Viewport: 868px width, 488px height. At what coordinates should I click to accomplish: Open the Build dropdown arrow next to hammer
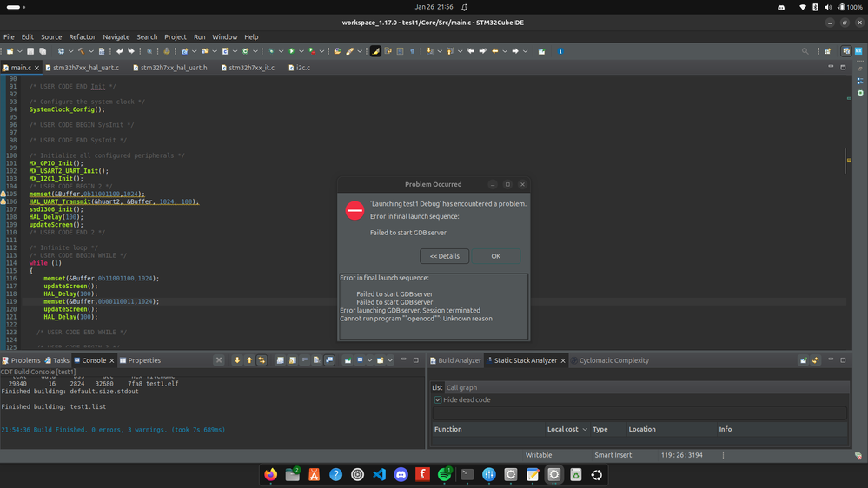click(x=91, y=51)
